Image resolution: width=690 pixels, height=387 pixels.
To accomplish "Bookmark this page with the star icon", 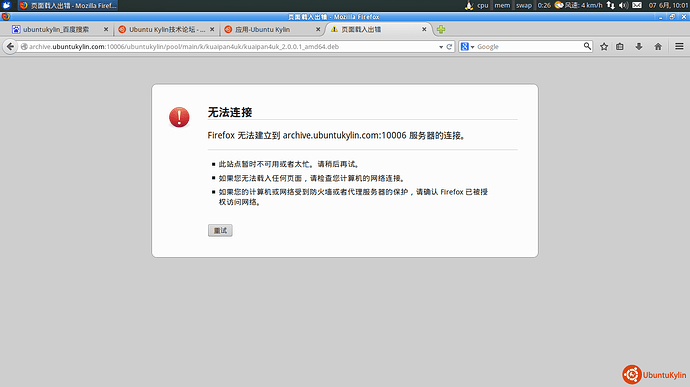I will (x=604, y=47).
